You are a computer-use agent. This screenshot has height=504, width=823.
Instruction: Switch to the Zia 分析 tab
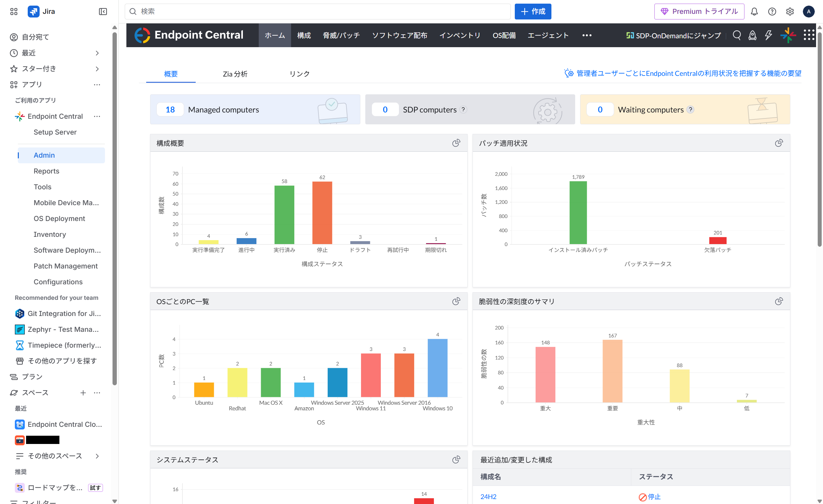pyautogui.click(x=235, y=74)
